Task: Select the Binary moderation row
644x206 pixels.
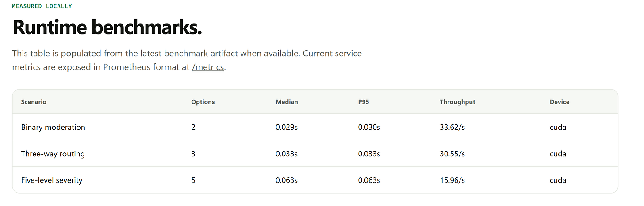Action: 315,127
